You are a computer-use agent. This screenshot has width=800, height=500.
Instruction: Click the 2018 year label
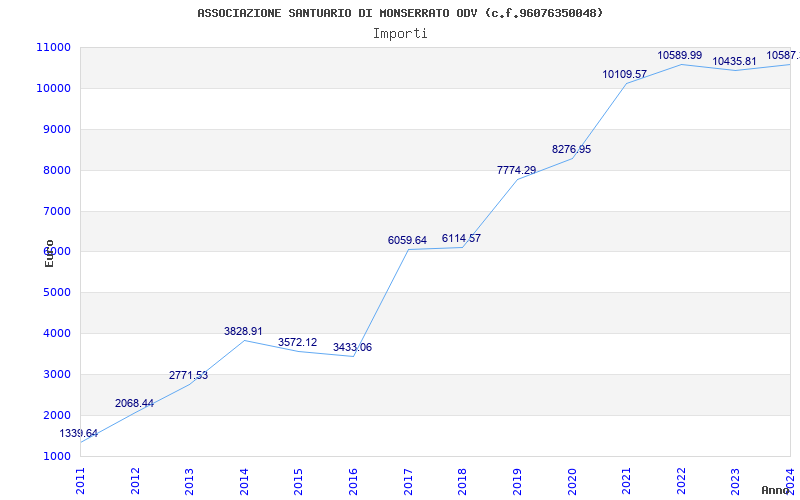(x=463, y=481)
